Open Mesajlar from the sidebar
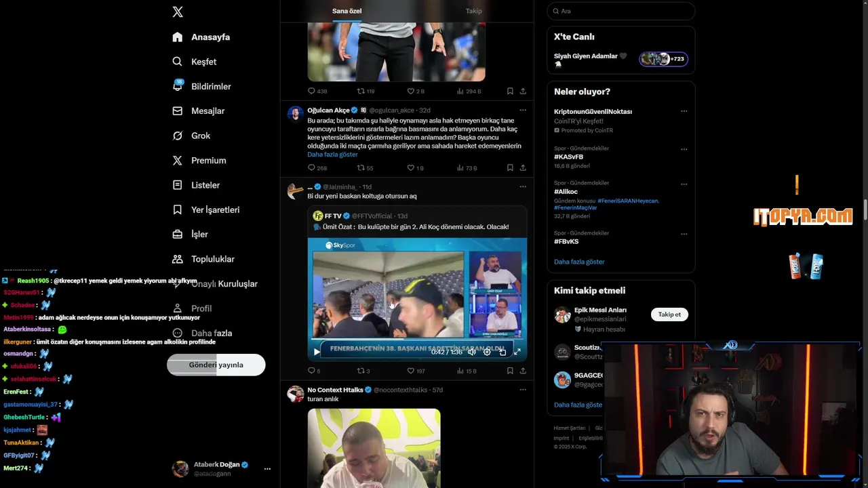Screen dimensions: 868x488 click(198, 111)
